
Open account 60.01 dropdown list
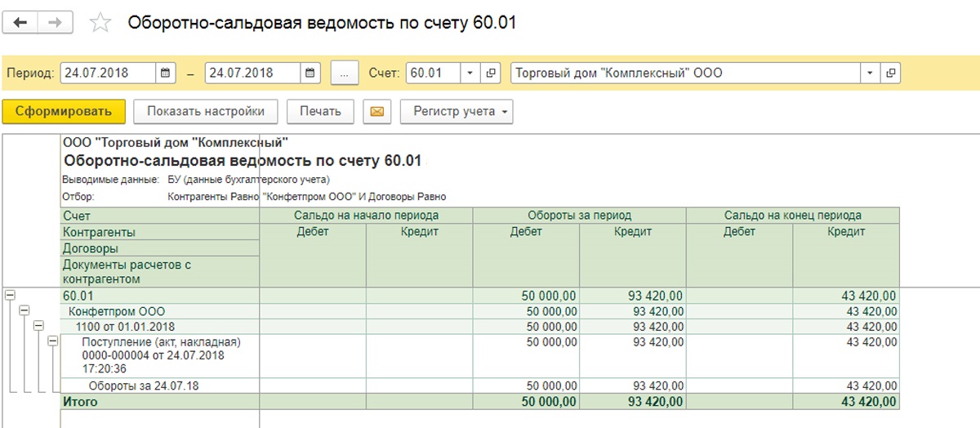(470, 73)
